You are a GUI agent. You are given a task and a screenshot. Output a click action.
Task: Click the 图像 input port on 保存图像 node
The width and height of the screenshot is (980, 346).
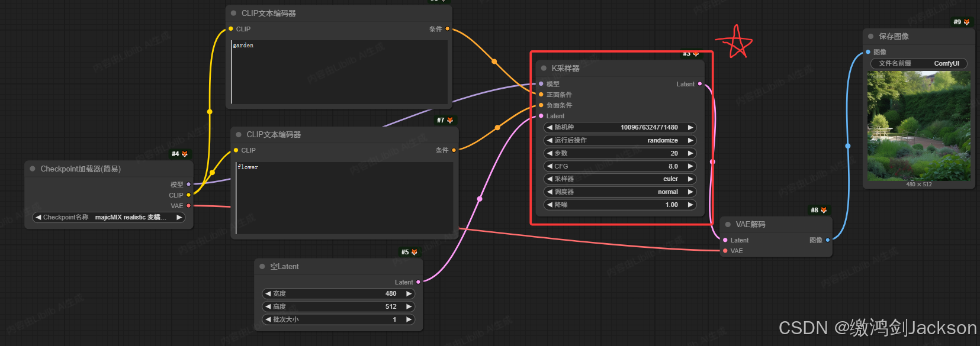(x=868, y=51)
